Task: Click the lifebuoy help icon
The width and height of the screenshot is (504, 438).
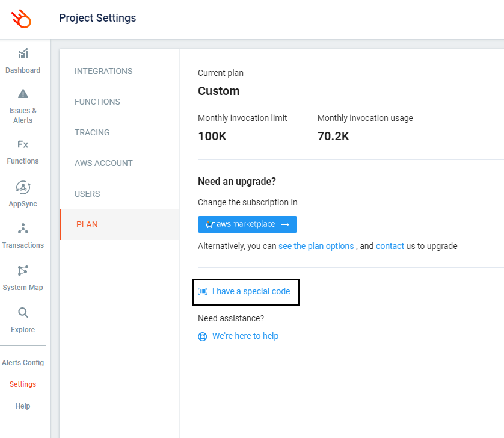Action: 203,336
